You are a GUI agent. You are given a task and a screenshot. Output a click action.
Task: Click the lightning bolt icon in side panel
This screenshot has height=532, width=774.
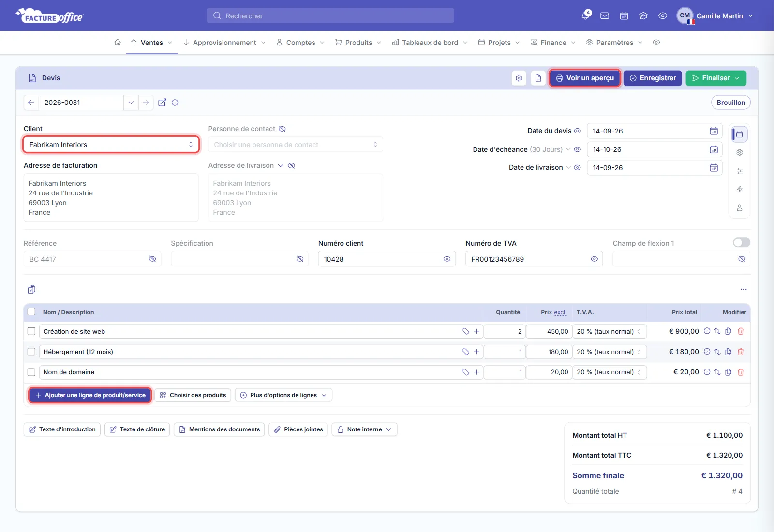tap(739, 189)
